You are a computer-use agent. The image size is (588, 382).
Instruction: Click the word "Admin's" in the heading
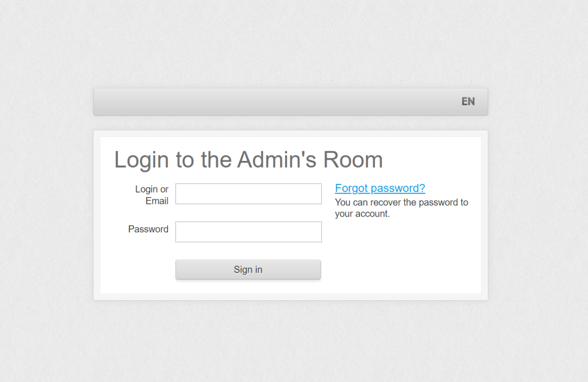tap(277, 160)
